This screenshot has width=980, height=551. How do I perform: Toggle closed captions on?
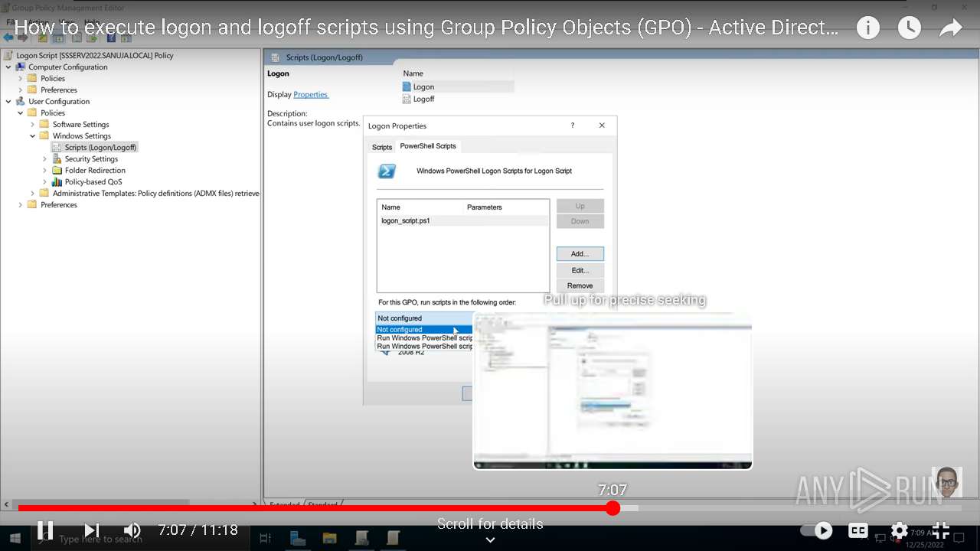click(858, 530)
